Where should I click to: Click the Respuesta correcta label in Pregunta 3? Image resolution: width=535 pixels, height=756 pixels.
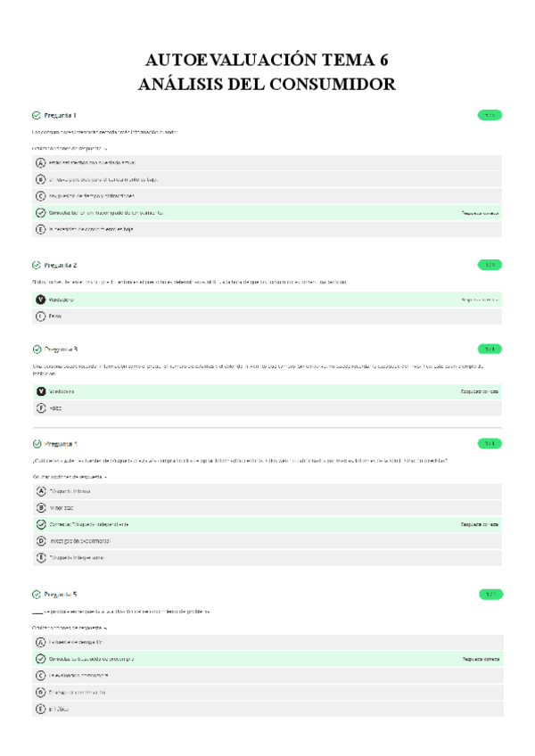point(479,391)
